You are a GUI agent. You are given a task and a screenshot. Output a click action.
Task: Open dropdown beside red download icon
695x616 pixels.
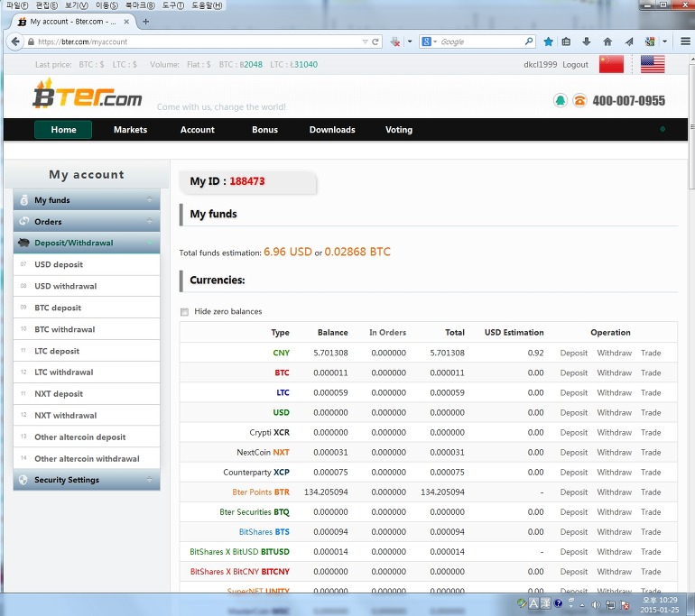410,41
